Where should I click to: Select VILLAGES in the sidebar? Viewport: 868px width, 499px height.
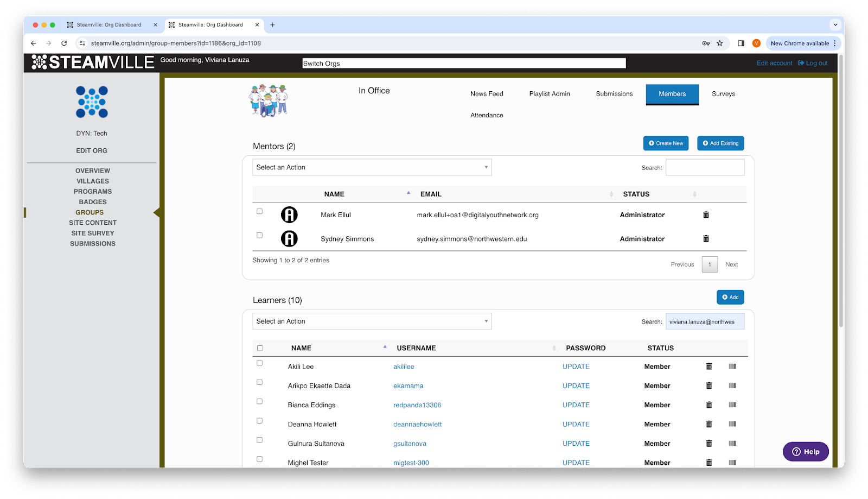point(93,181)
